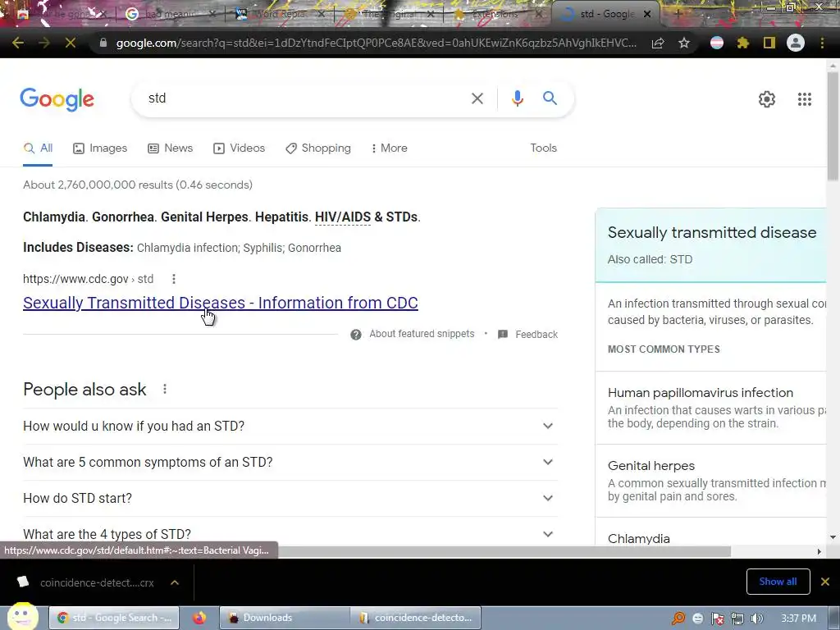Image resolution: width=840 pixels, height=630 pixels.
Task: Expand 'What are the 4 types of STD?'
Action: [290, 534]
